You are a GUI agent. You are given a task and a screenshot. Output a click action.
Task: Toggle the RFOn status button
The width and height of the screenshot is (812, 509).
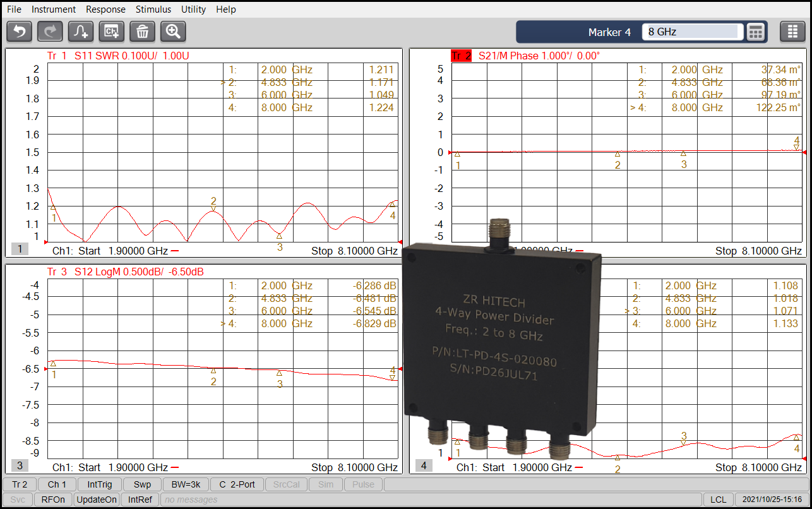[x=53, y=500]
